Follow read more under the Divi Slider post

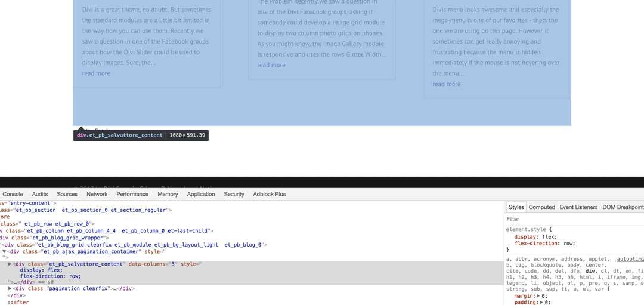click(x=96, y=73)
